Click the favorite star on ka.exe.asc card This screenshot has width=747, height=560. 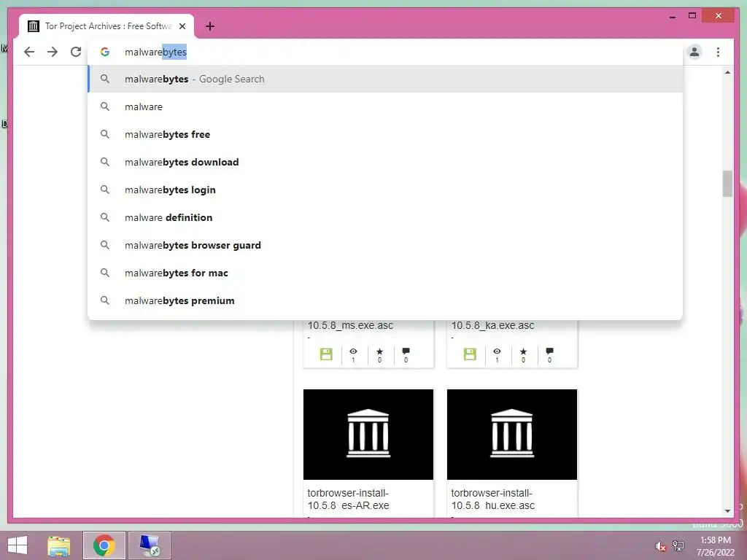(524, 351)
